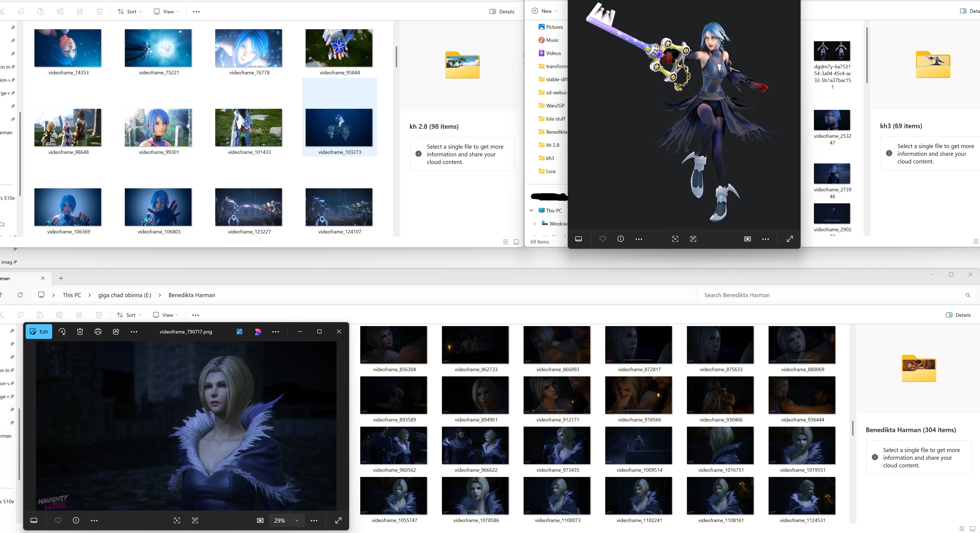
Task: Toggle the filmstrip in the keyblade character Photos window
Action: click(x=579, y=239)
